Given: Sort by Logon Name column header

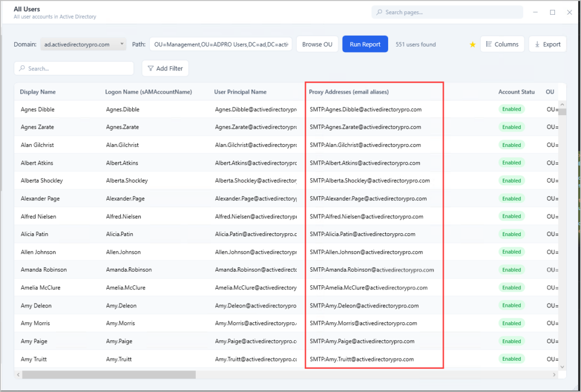Looking at the screenshot, I should pyautogui.click(x=149, y=92).
